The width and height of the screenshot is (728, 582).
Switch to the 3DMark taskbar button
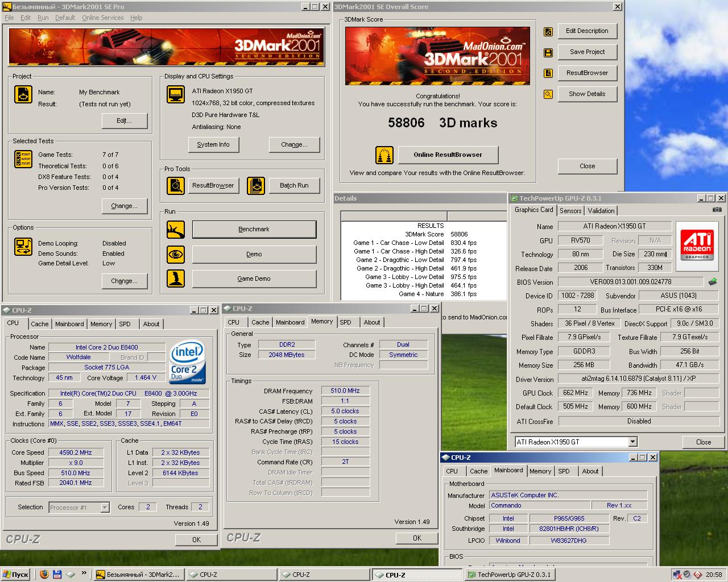138,575
